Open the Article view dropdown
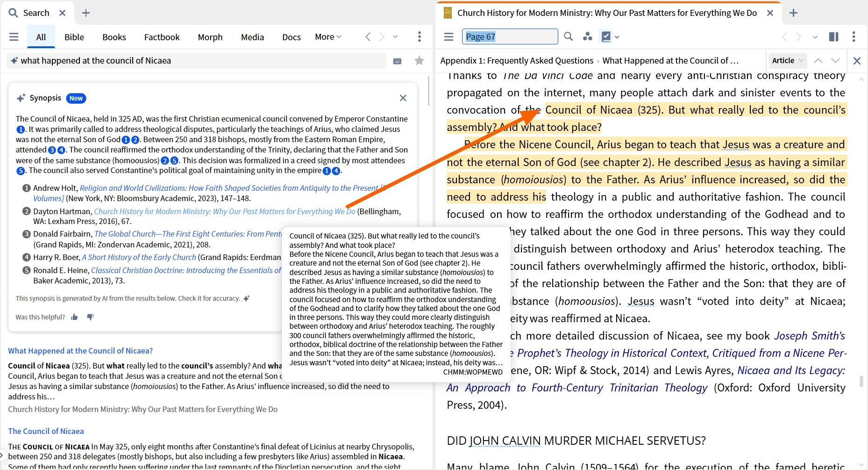The width and height of the screenshot is (868, 470). click(x=788, y=60)
